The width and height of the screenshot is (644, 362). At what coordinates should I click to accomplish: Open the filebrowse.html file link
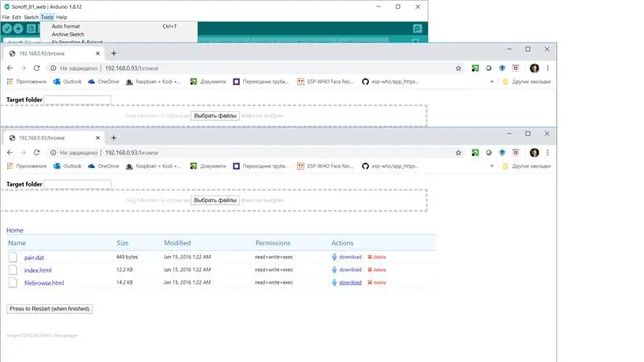coord(44,283)
